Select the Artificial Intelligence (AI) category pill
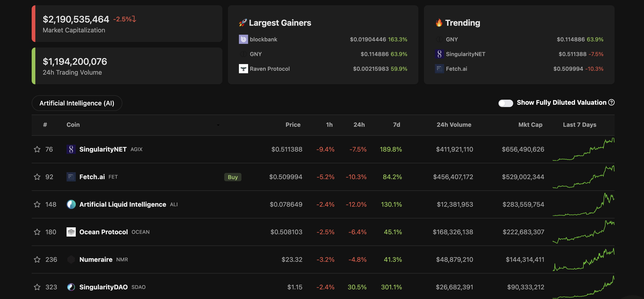 tap(77, 103)
